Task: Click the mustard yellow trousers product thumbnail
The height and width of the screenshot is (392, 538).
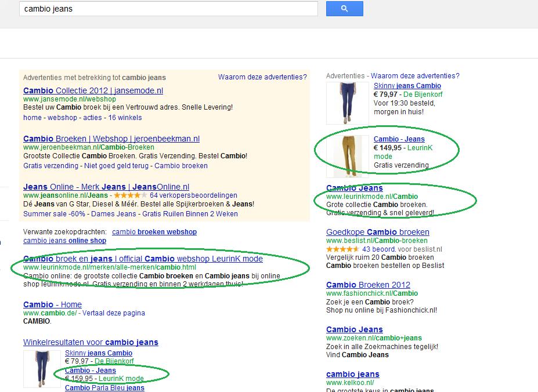Action: pos(347,157)
